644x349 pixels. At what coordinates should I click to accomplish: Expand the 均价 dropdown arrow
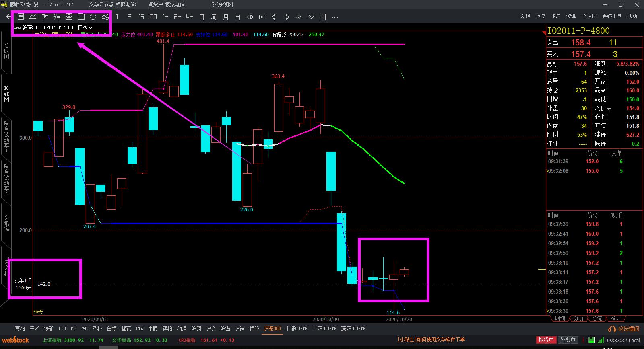(x=609, y=109)
